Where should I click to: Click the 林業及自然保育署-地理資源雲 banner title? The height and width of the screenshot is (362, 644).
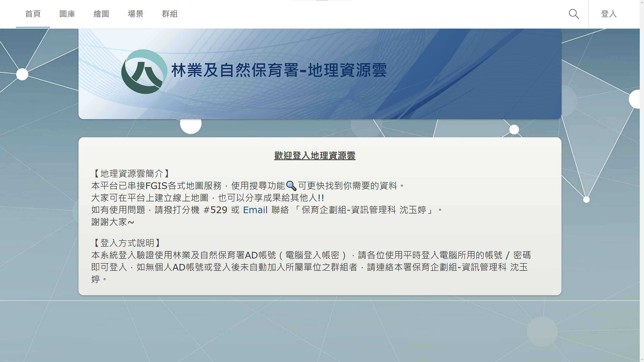279,70
